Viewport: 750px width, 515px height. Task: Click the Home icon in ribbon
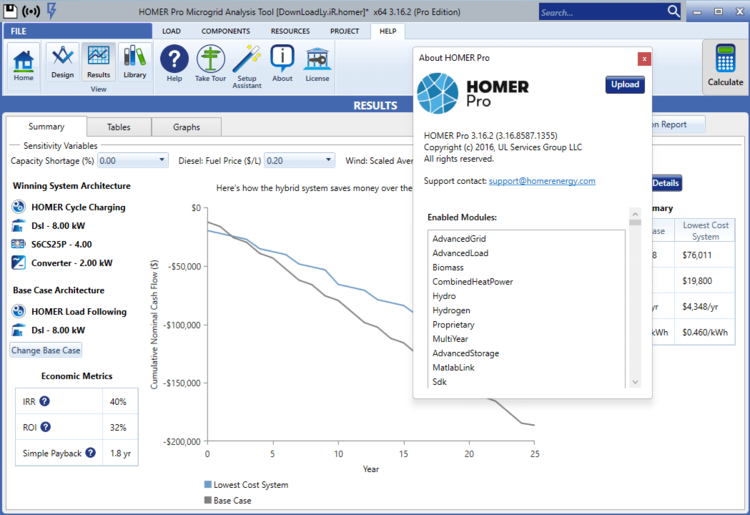[x=23, y=62]
